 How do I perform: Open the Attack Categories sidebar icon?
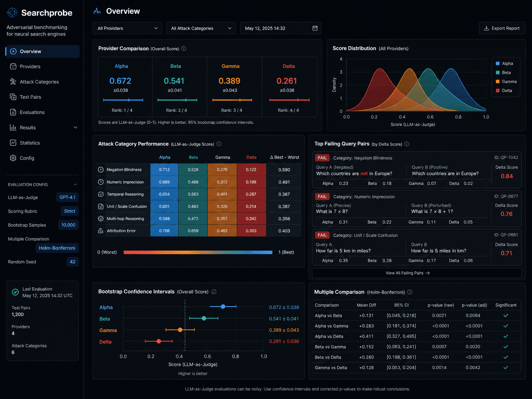[13, 82]
